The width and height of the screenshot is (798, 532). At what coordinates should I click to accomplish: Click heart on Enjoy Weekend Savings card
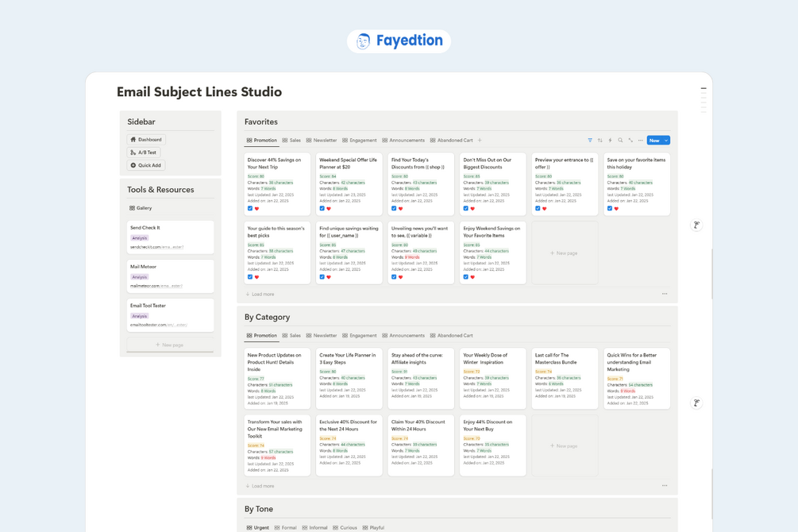[x=472, y=277]
